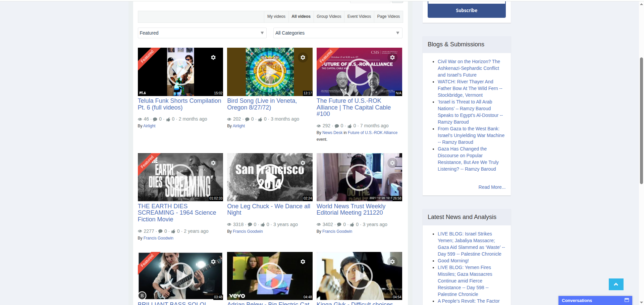644x305 pixels.
Task: Open A People's Revolt: The Factor article
Action: [x=469, y=301]
